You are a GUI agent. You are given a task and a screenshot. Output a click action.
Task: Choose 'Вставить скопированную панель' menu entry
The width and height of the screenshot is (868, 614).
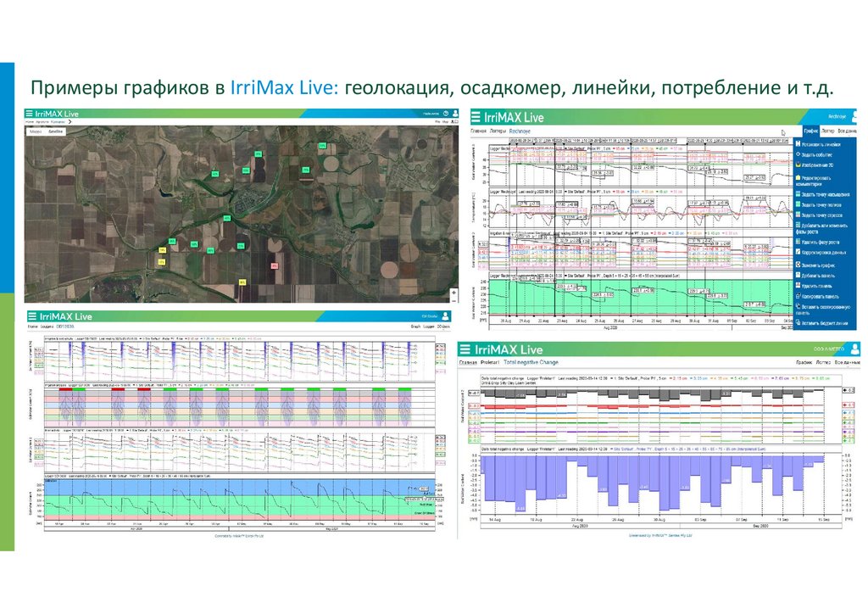coord(822,310)
